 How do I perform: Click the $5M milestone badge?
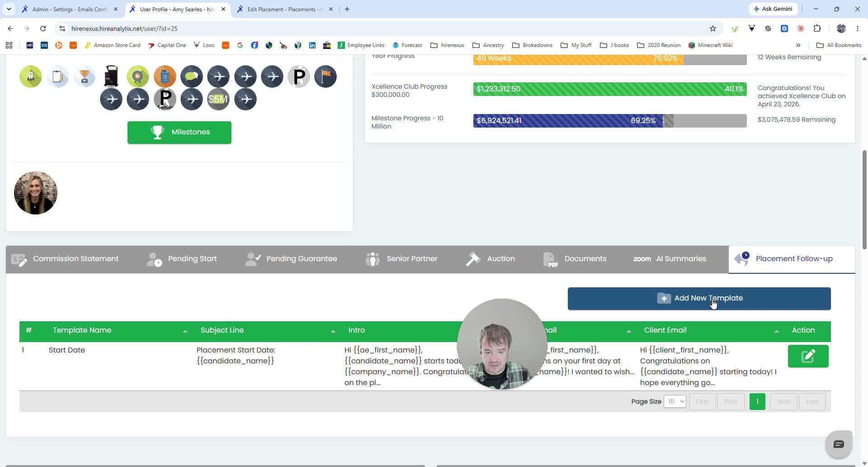click(218, 99)
